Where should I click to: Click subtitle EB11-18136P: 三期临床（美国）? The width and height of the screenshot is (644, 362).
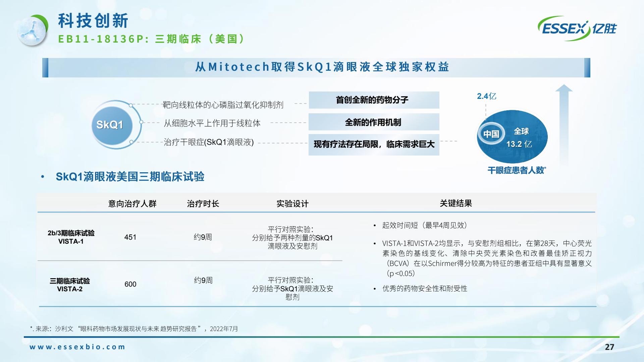[x=153, y=39]
